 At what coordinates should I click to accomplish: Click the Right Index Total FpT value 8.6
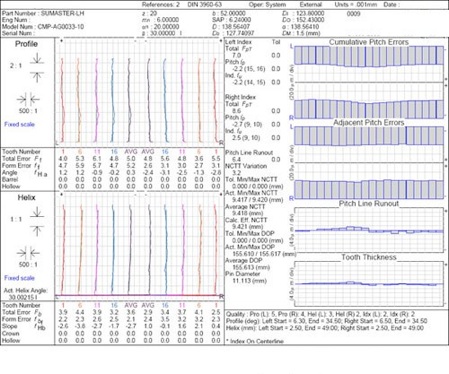coord(236,111)
